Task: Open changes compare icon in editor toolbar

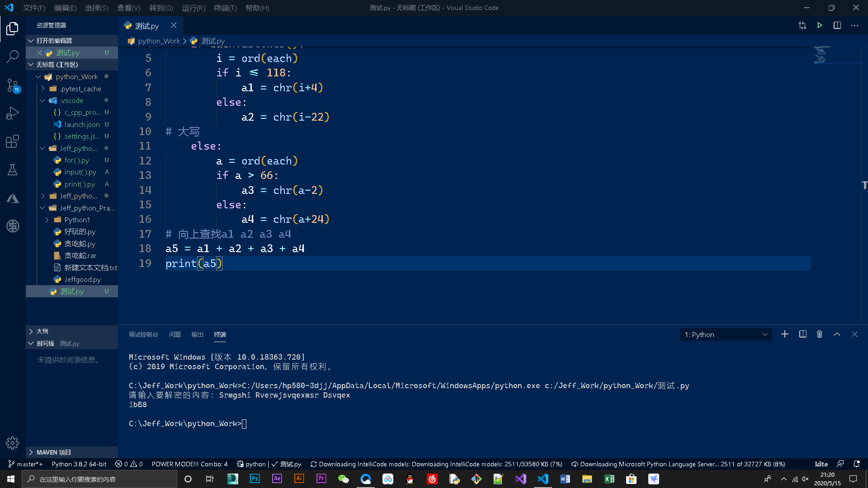Action: (x=802, y=25)
